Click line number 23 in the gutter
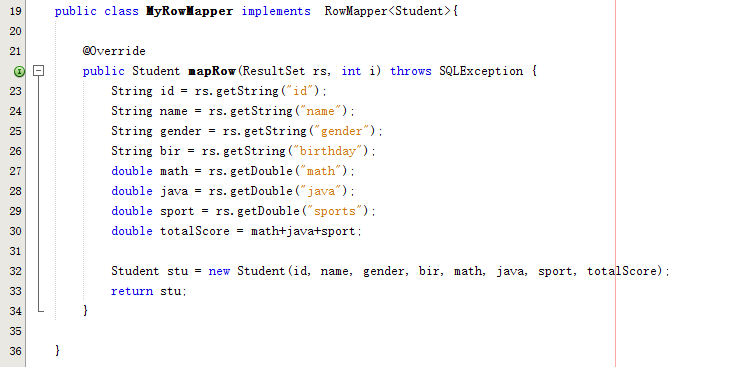Screen dimensions: 734x367 [15, 91]
